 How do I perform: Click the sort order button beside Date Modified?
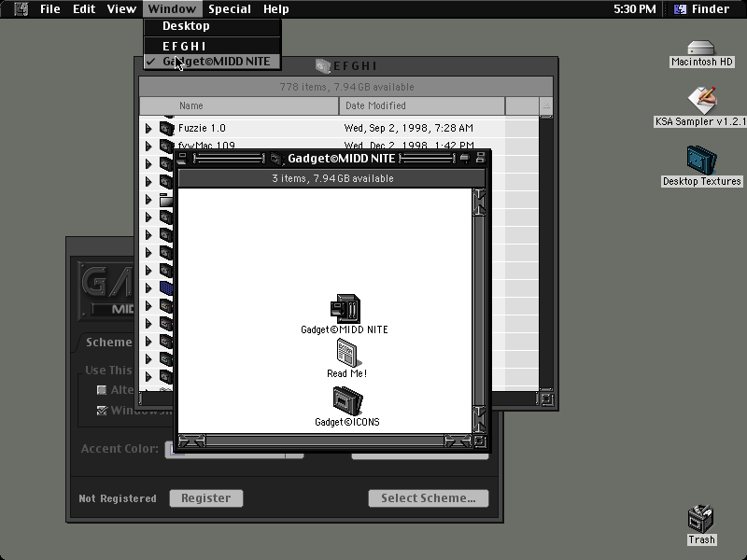(545, 105)
